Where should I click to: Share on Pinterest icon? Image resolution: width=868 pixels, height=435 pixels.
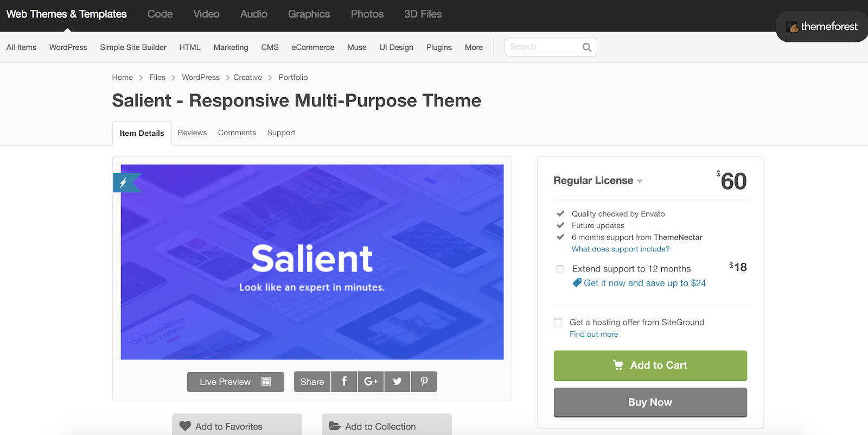[x=424, y=382]
